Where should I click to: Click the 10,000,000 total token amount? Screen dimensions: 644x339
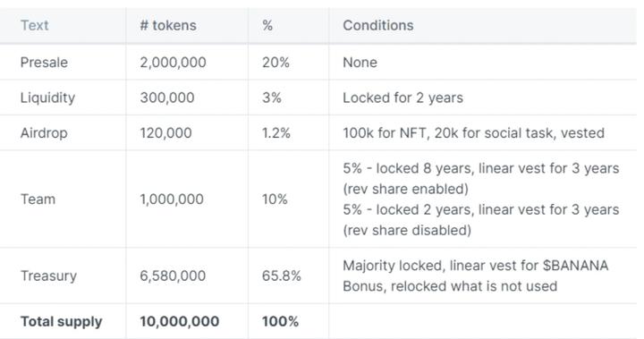179,321
